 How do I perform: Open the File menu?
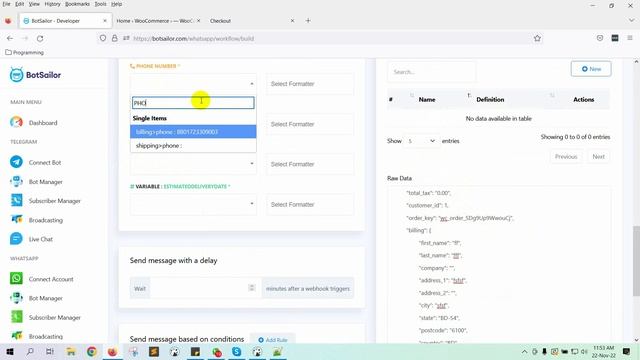(x=7, y=4)
